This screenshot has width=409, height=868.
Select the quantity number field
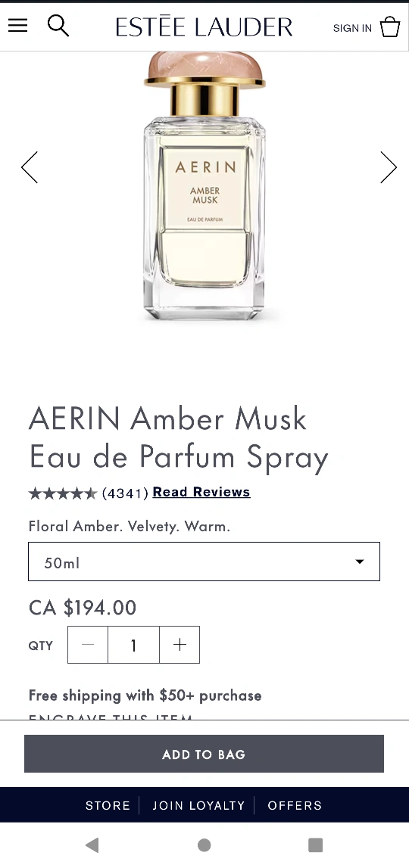tap(133, 644)
